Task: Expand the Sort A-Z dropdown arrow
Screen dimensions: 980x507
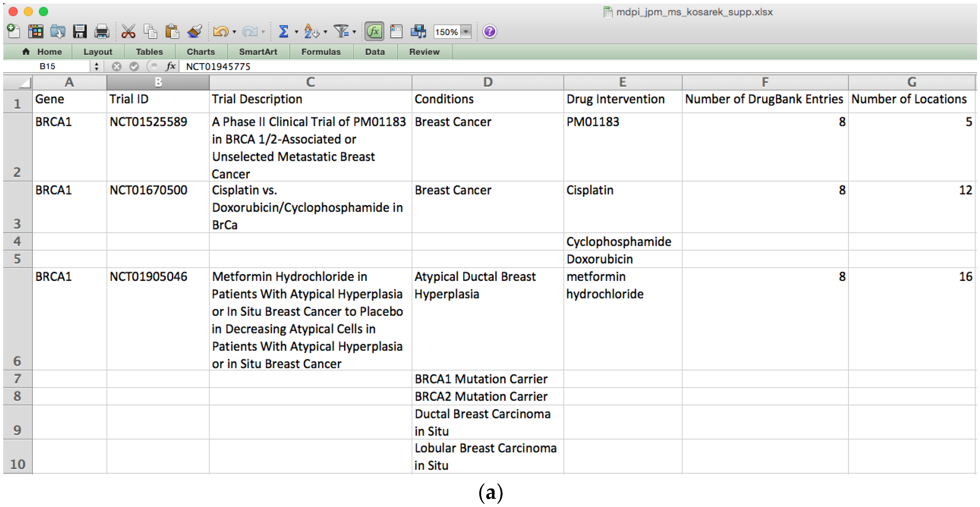Action: 325,32
